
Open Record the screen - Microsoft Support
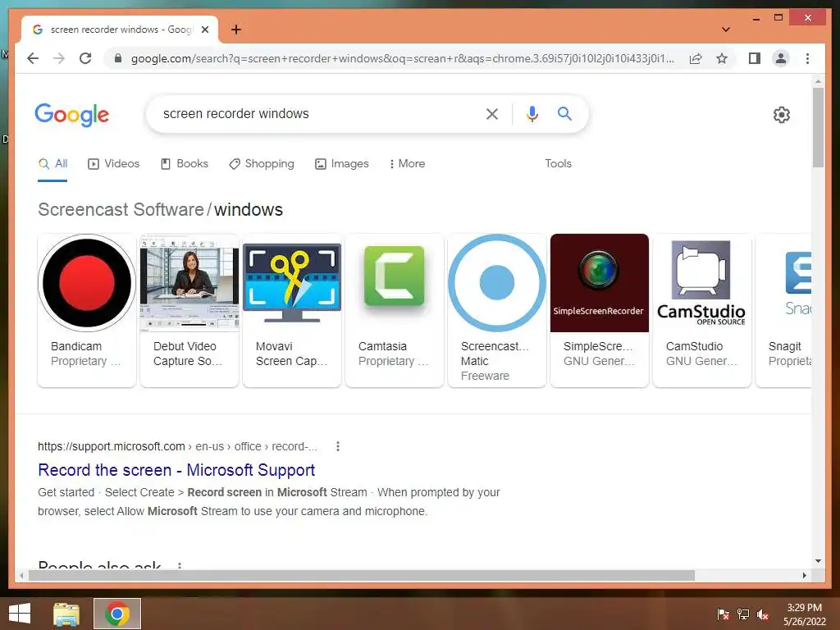(176, 470)
